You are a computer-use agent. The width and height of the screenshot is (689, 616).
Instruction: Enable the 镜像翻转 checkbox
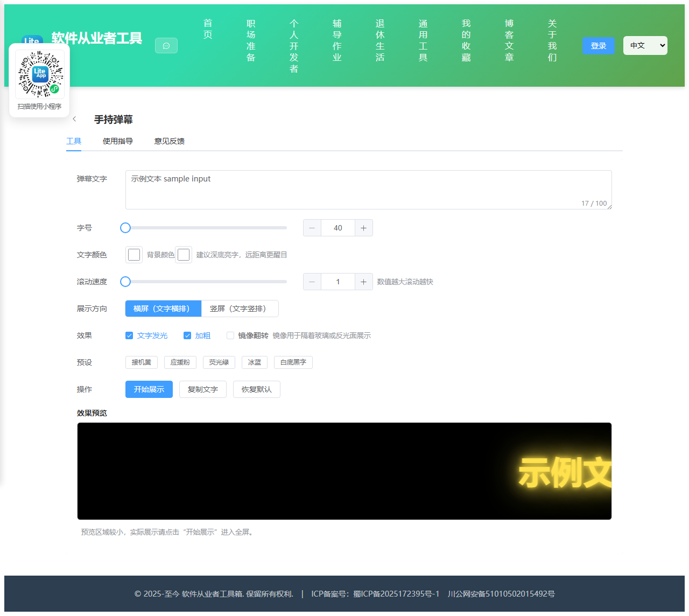[230, 335]
